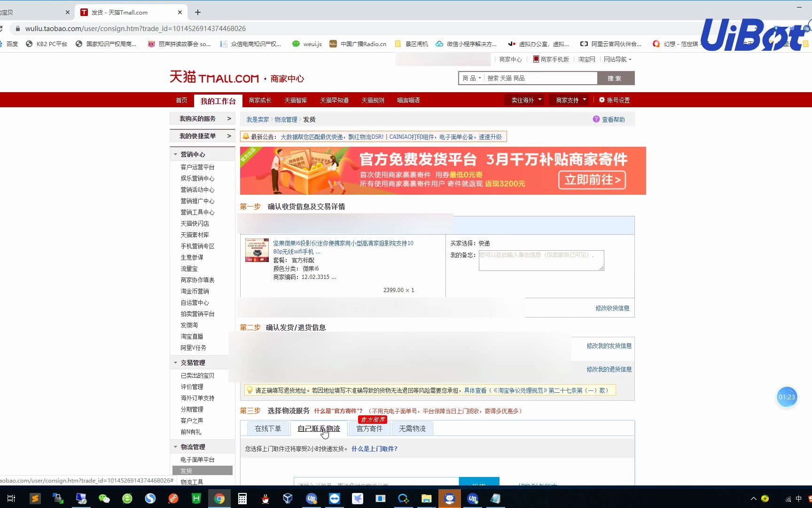Open 商家手机版 phone icon
The image size is (812, 508).
[535, 60]
